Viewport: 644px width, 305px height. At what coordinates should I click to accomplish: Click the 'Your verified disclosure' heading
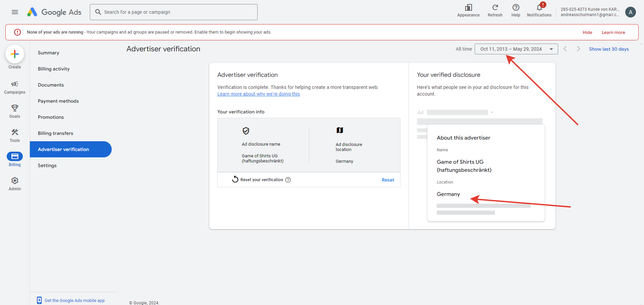[x=448, y=75]
